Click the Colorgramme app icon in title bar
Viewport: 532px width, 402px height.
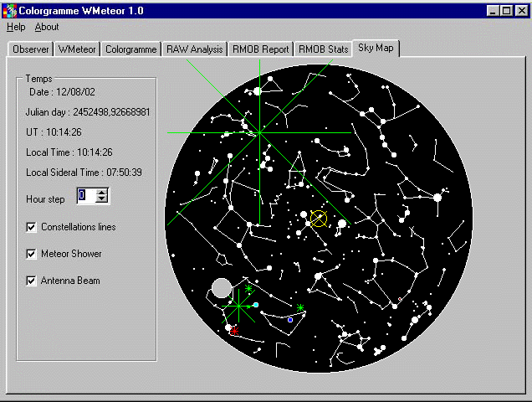9,11
